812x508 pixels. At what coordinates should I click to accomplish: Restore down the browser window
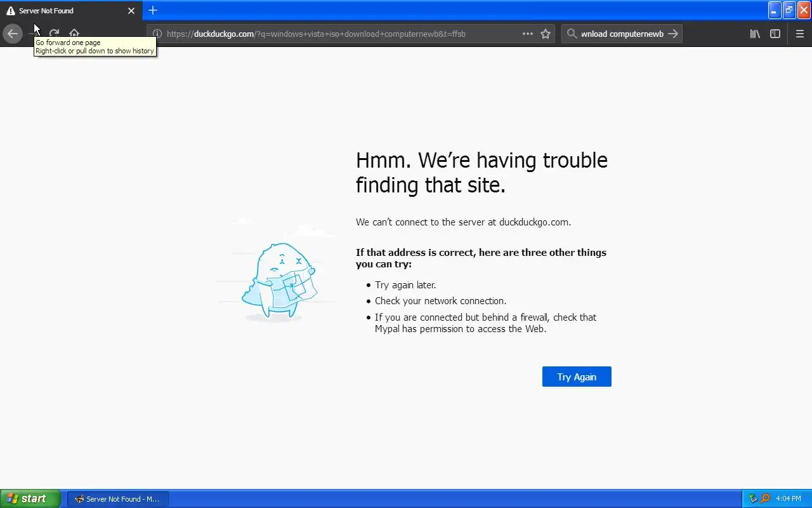pyautogui.click(x=789, y=10)
